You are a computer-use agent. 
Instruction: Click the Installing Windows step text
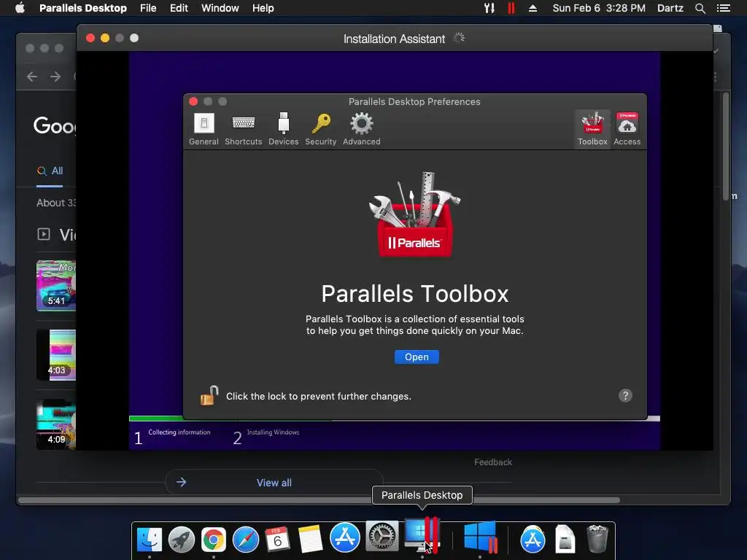[x=273, y=432]
